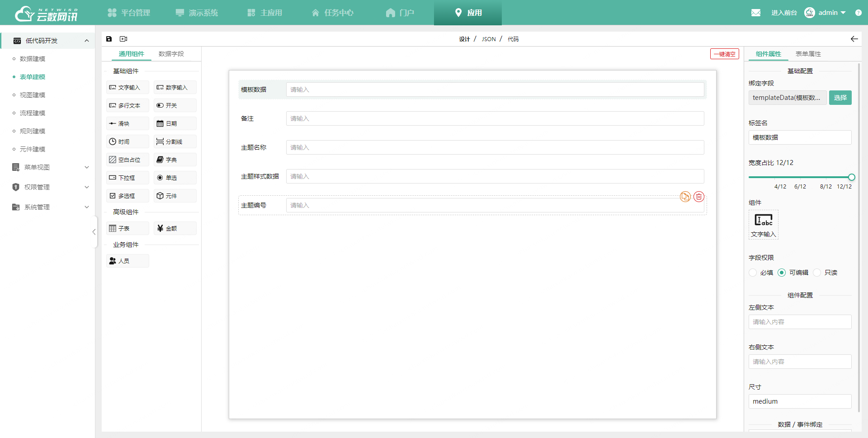The height and width of the screenshot is (438, 868).
Task: Expand the 菜单视图 sidebar menu
Action: tap(50, 167)
